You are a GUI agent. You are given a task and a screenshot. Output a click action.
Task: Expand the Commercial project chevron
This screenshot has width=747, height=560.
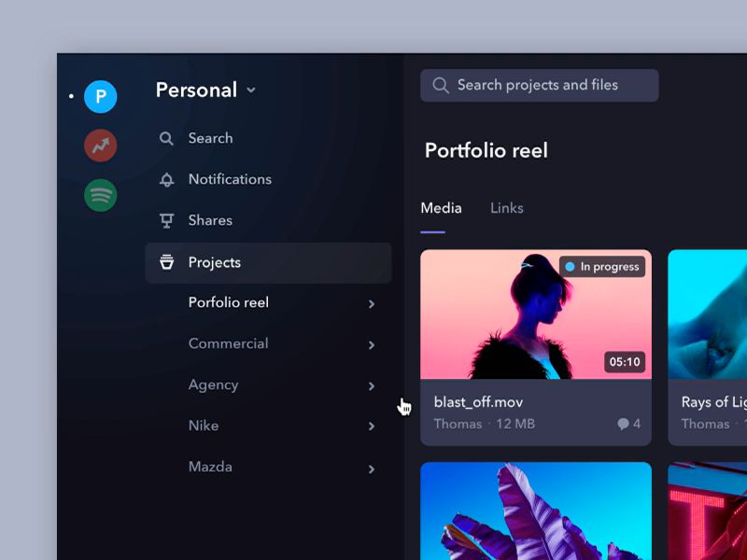tap(371, 344)
